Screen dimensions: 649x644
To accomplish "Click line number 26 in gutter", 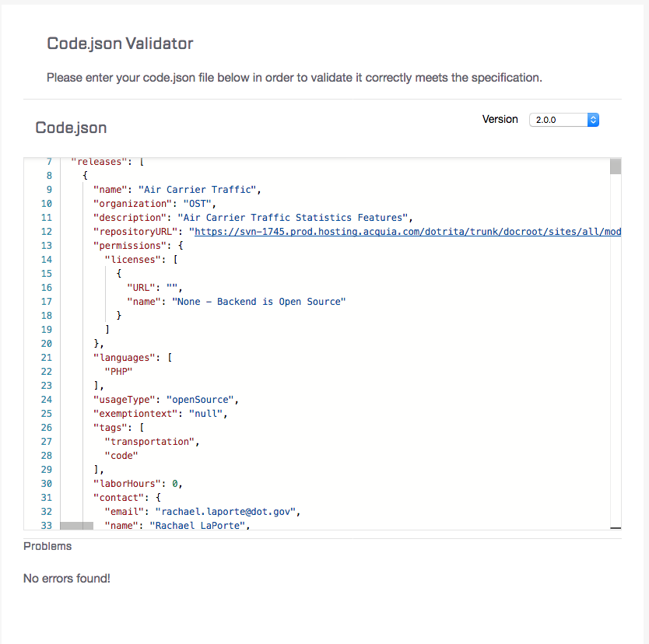I will coord(47,428).
